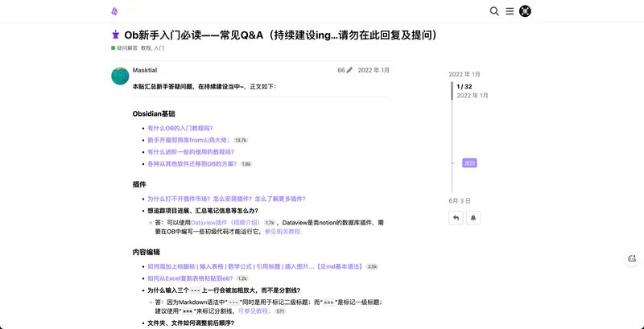Open the Obsidian forum logo home
This screenshot has height=329, width=644.
[x=114, y=11]
